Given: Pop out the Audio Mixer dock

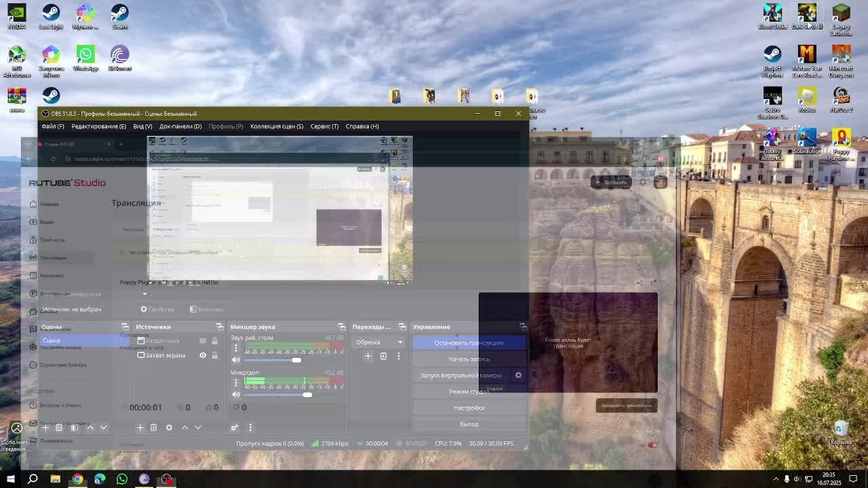Looking at the screenshot, I should (x=341, y=327).
